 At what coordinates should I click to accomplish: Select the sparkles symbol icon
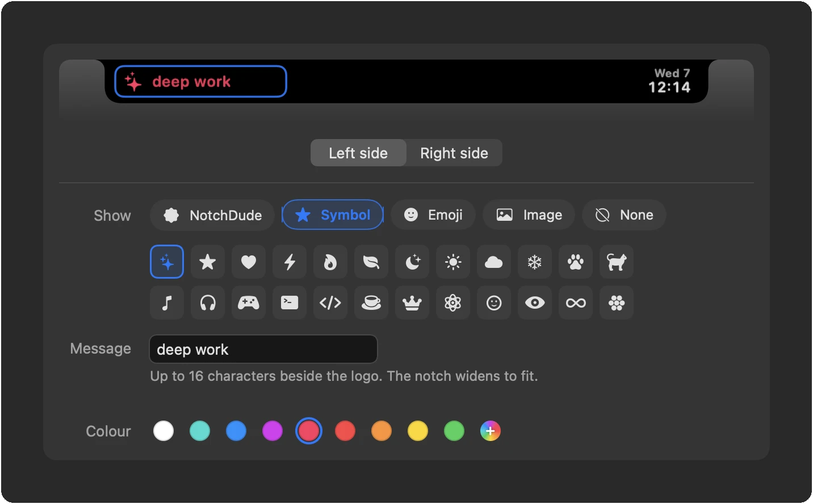pyautogui.click(x=167, y=262)
